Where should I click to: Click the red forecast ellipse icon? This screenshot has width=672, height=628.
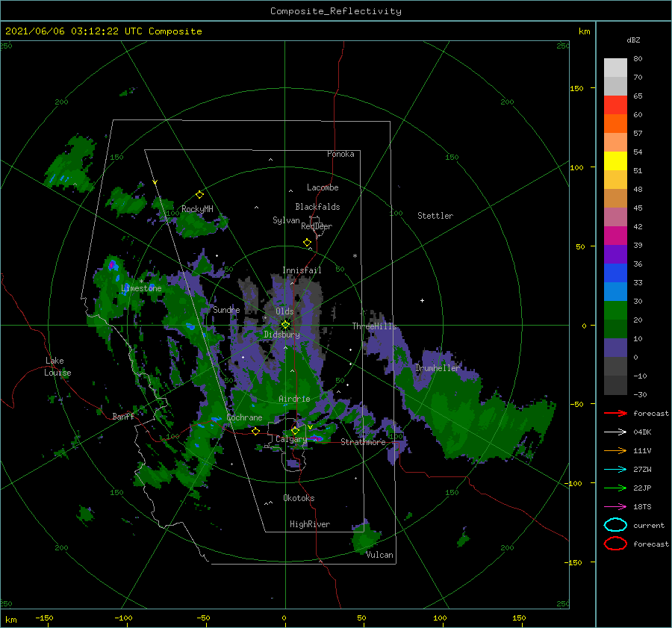(615, 544)
